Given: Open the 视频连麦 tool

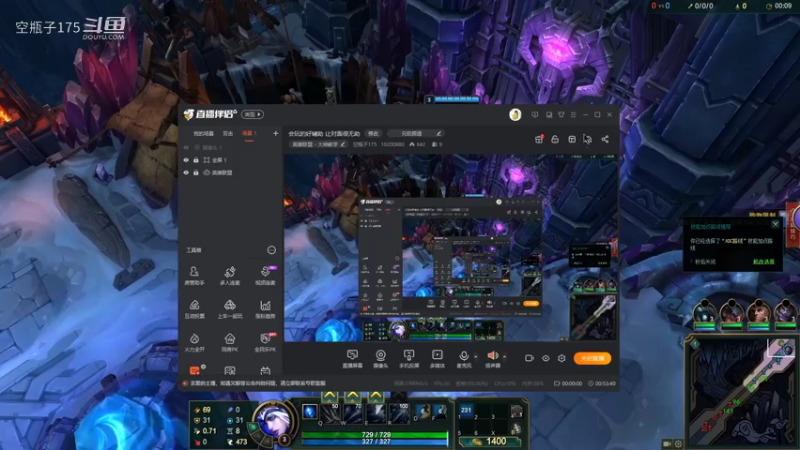Looking at the screenshot, I should [265, 275].
